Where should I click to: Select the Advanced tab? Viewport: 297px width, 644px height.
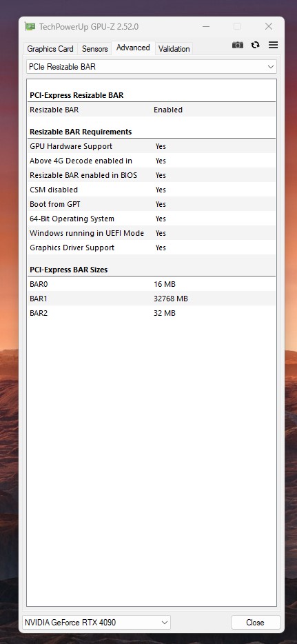(x=133, y=48)
